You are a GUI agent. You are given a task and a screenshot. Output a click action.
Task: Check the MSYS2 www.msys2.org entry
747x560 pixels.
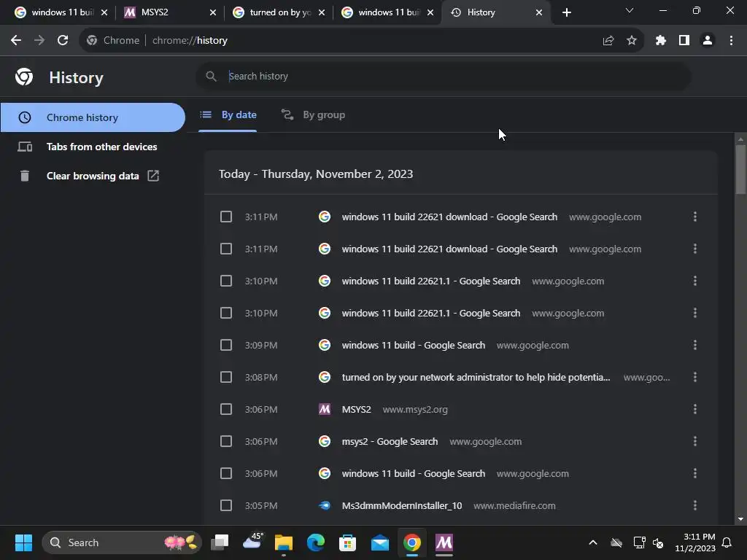pyautogui.click(x=226, y=409)
